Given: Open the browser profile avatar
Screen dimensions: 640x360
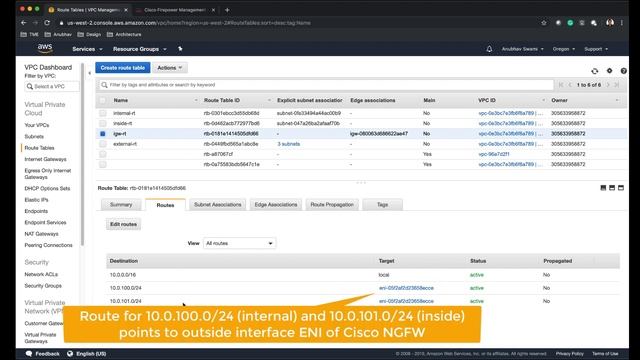Looking at the screenshot, I should (x=610, y=23).
